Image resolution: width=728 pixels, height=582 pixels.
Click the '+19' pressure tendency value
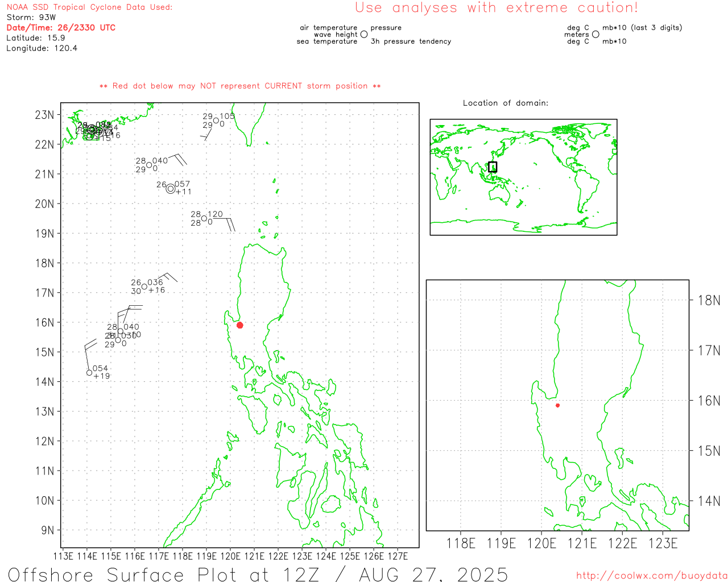pyautogui.click(x=102, y=376)
